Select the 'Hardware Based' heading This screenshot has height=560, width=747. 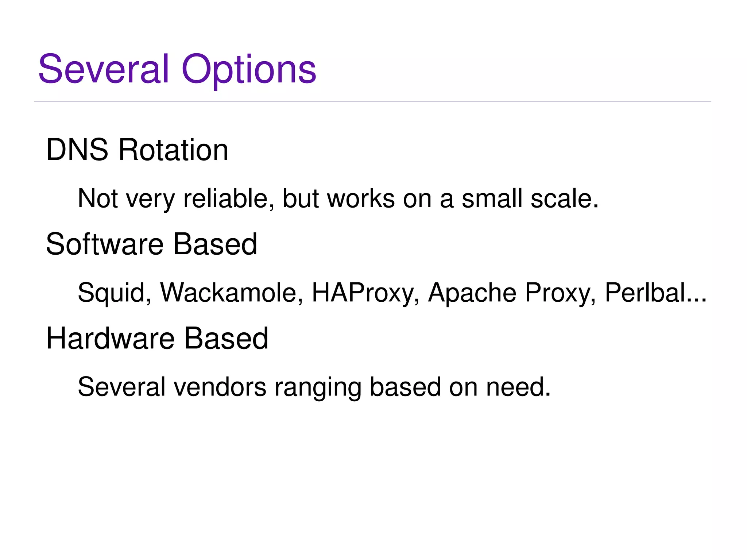click(157, 338)
